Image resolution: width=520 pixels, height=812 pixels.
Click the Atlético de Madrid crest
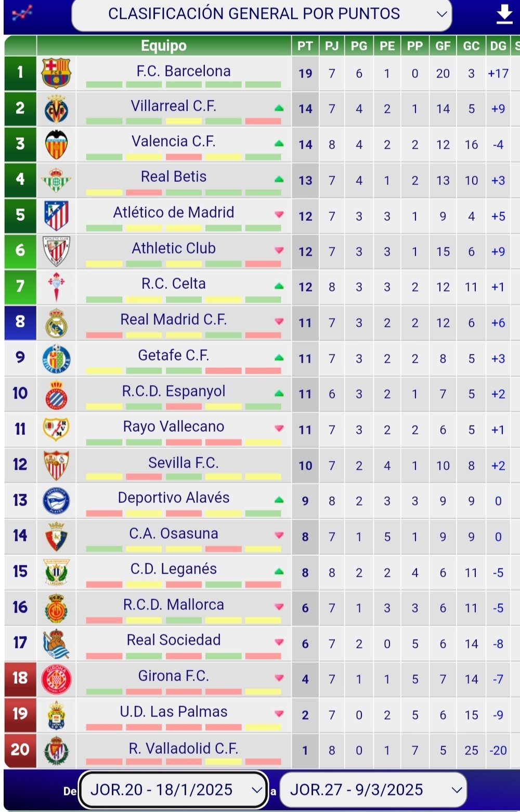coord(56,216)
